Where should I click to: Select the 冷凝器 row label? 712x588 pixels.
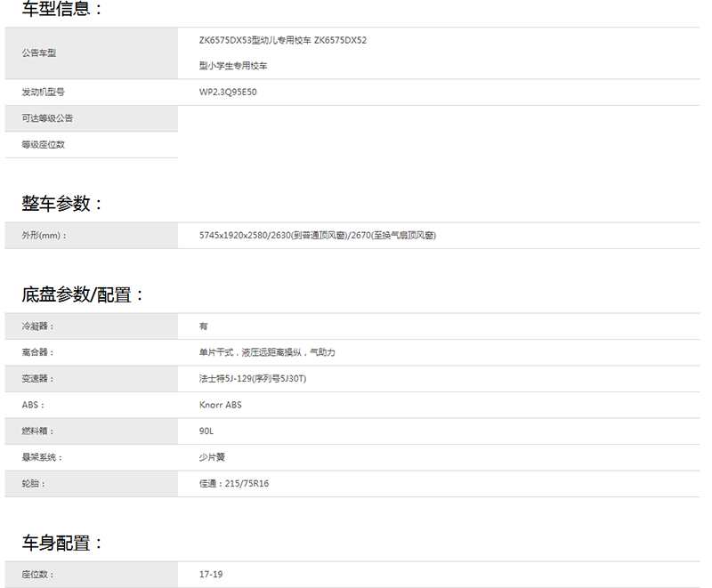tap(38, 326)
